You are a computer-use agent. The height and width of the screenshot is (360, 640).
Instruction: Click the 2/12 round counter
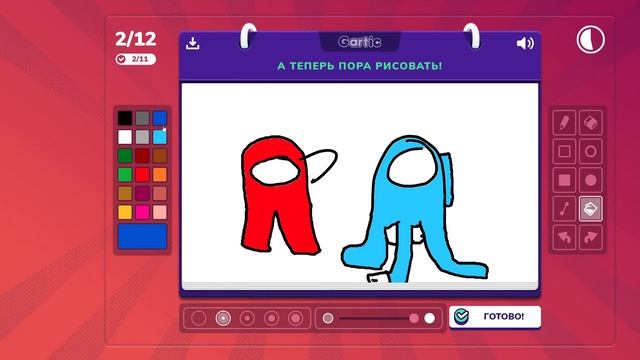pyautogui.click(x=136, y=39)
